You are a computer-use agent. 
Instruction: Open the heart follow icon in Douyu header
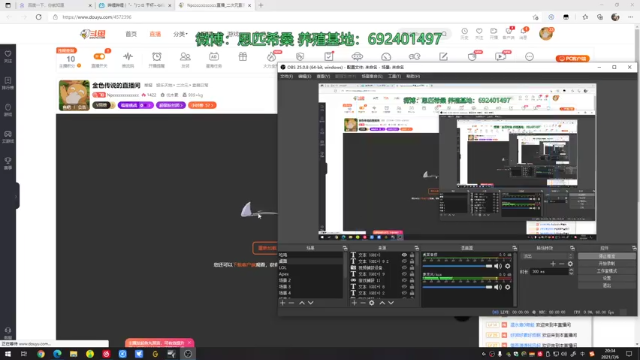pyautogui.click(x=479, y=31)
